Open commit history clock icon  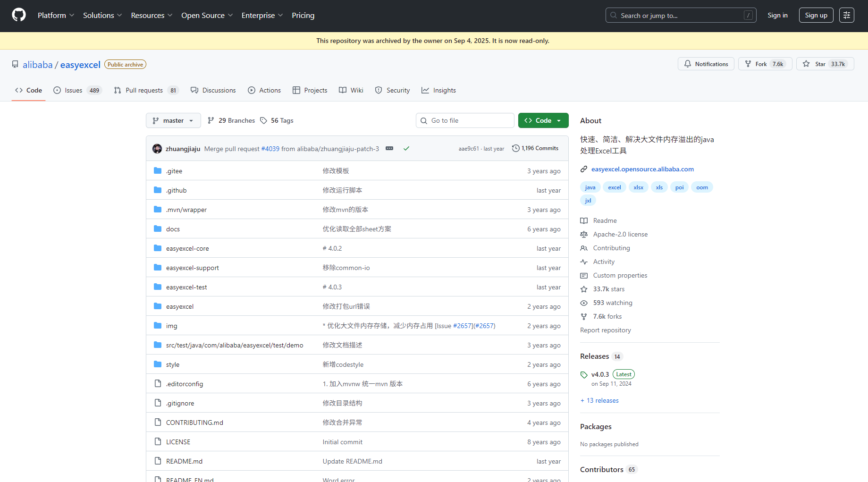click(x=516, y=148)
